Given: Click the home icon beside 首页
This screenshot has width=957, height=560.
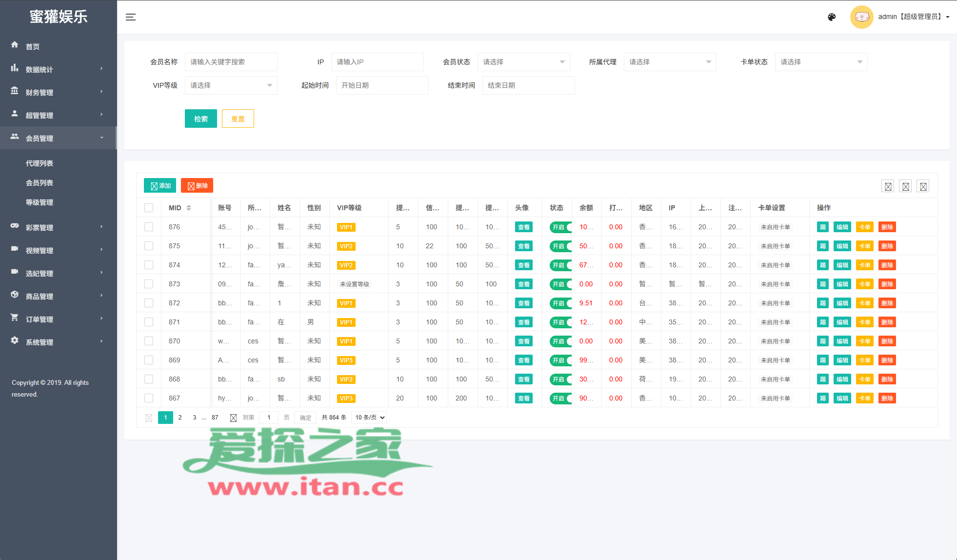Looking at the screenshot, I should (x=15, y=45).
